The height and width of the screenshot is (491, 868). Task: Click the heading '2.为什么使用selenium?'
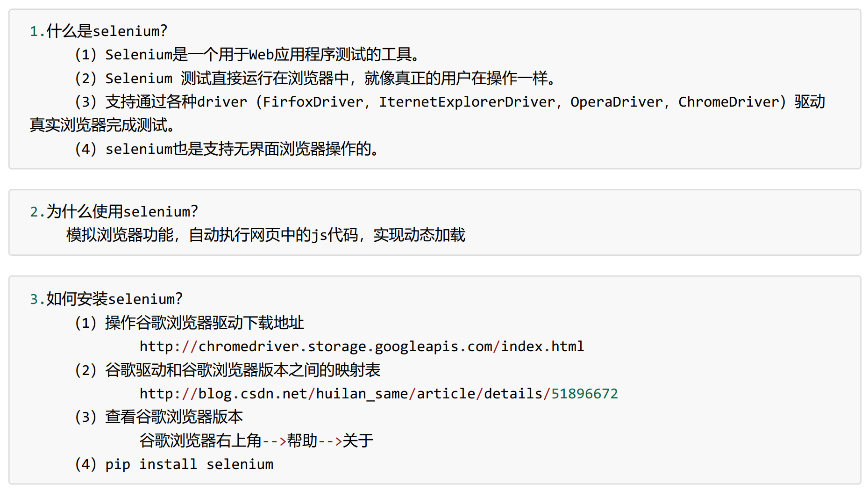[114, 212]
